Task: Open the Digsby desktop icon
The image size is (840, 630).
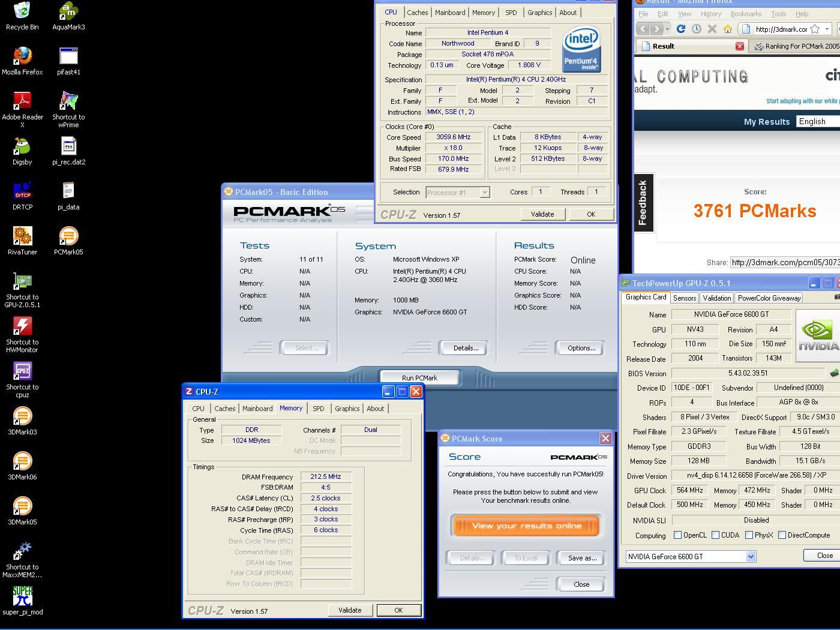Action: pos(22,151)
